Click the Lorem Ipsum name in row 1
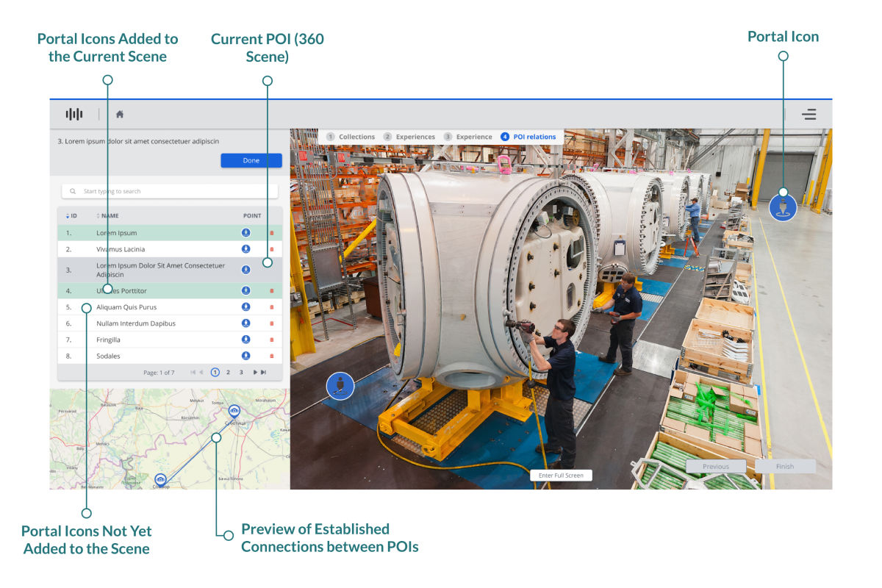 click(117, 233)
